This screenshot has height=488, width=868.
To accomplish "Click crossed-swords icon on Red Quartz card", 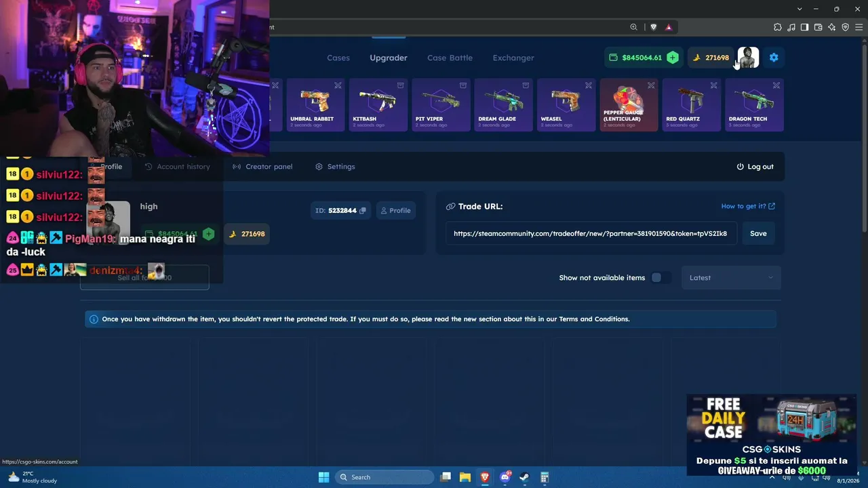I will coord(713,85).
